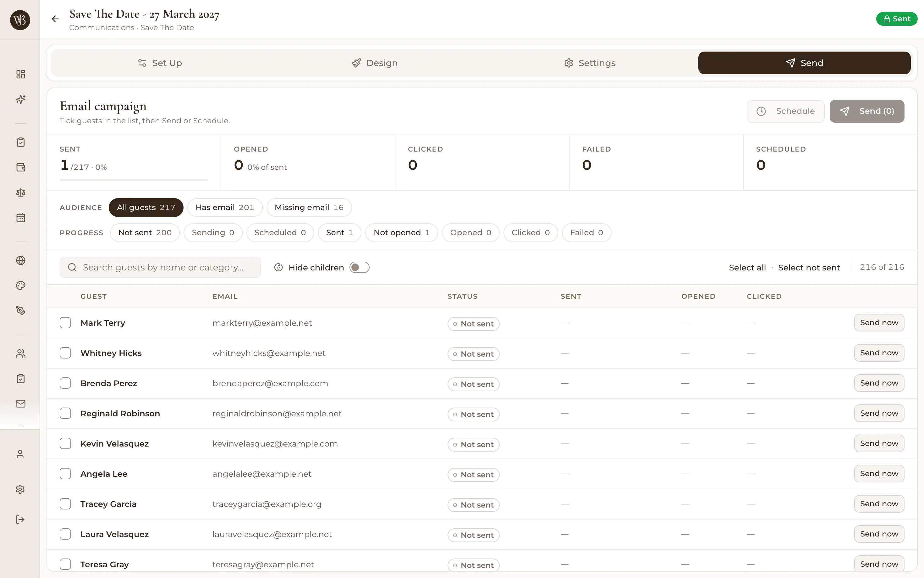Image resolution: width=924 pixels, height=578 pixels.
Task: Filter progress by Scheduled 0
Action: [280, 232]
